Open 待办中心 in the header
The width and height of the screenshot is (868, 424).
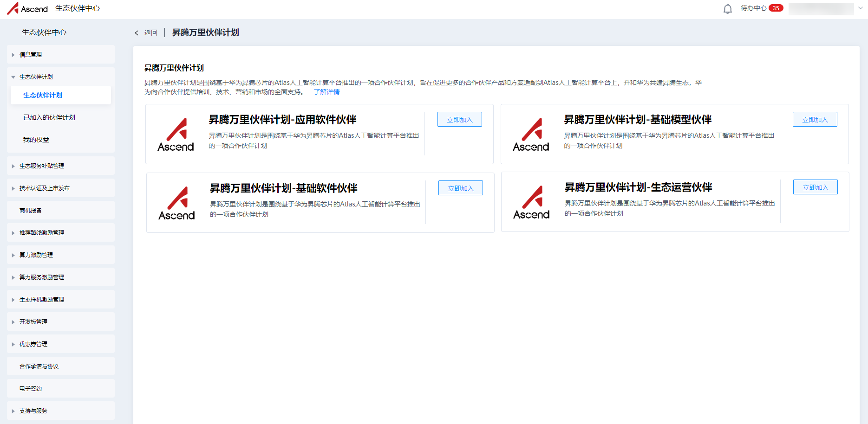click(753, 8)
